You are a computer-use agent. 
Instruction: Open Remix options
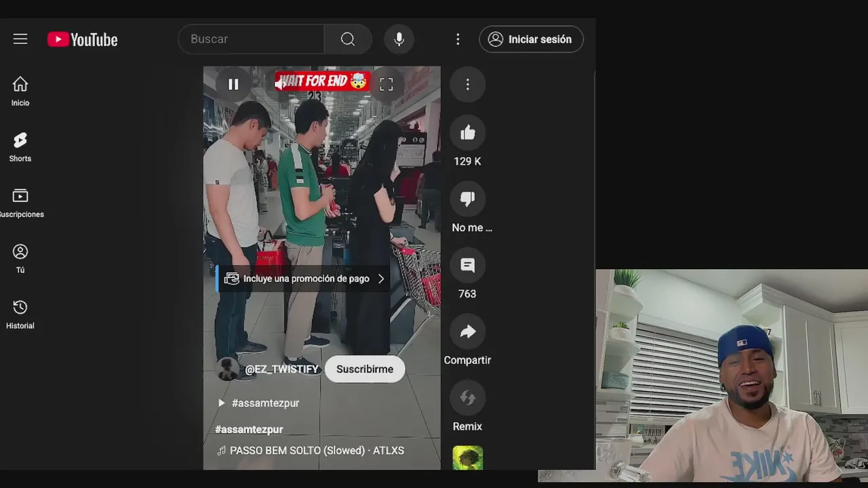pyautogui.click(x=467, y=398)
